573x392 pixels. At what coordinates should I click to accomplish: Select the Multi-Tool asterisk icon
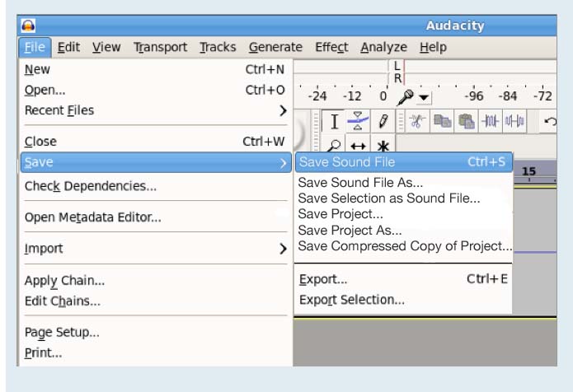click(383, 147)
